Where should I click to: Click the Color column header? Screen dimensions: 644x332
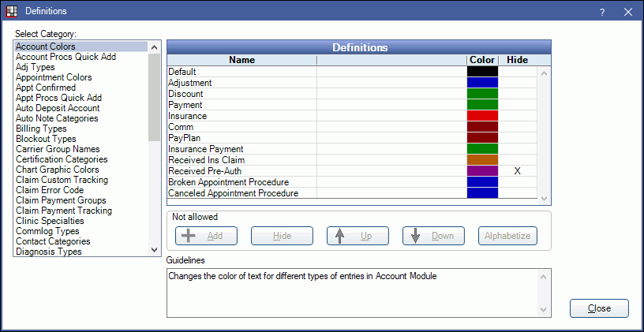[x=482, y=60]
